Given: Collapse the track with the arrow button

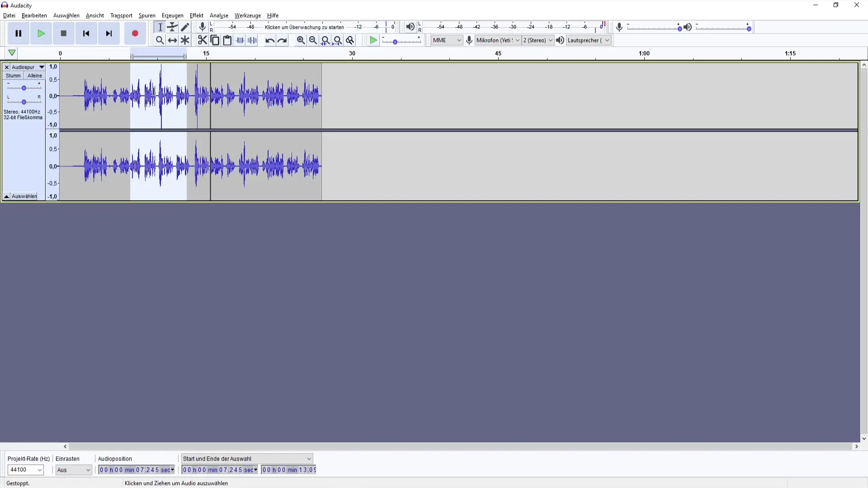Looking at the screenshot, I should 6,197.
